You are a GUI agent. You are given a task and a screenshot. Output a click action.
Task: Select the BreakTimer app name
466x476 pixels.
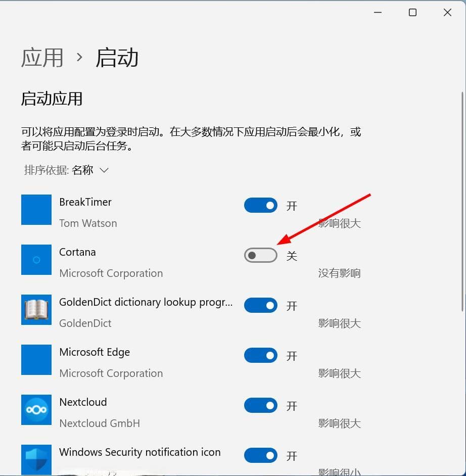point(85,202)
